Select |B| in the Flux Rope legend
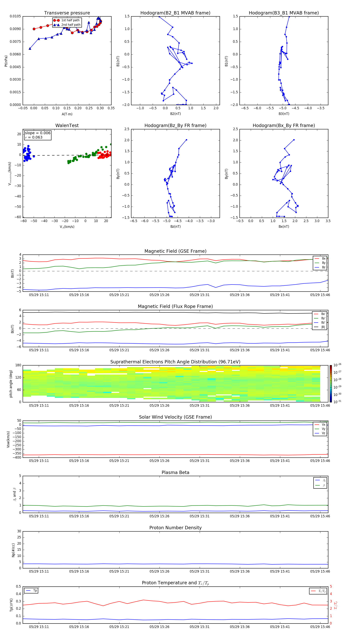 pos(320,327)
